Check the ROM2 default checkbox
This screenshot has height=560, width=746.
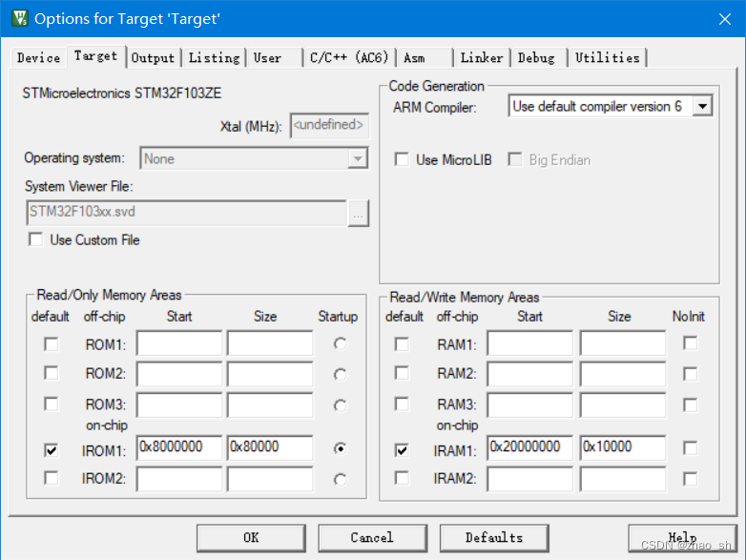[x=51, y=373]
